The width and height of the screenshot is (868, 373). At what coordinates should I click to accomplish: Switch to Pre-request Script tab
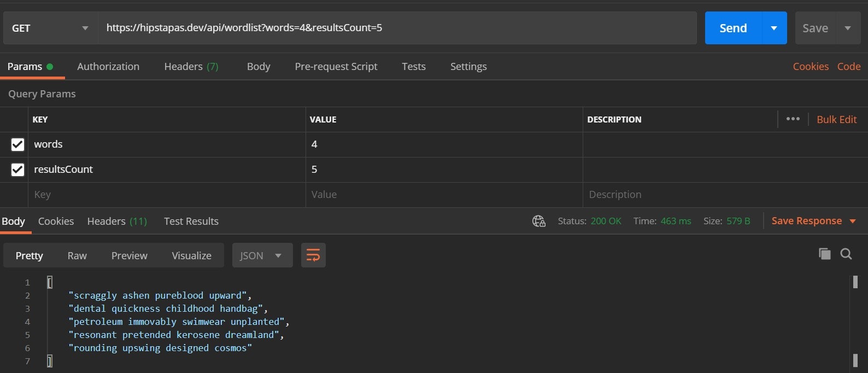pyautogui.click(x=336, y=66)
